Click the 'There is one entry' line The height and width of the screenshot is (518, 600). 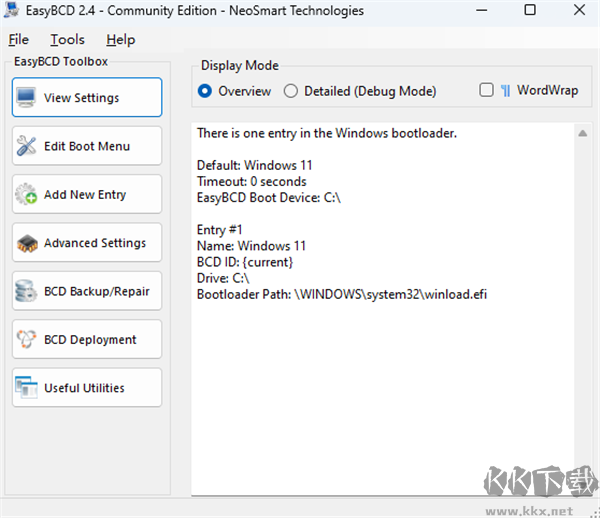[x=327, y=133]
